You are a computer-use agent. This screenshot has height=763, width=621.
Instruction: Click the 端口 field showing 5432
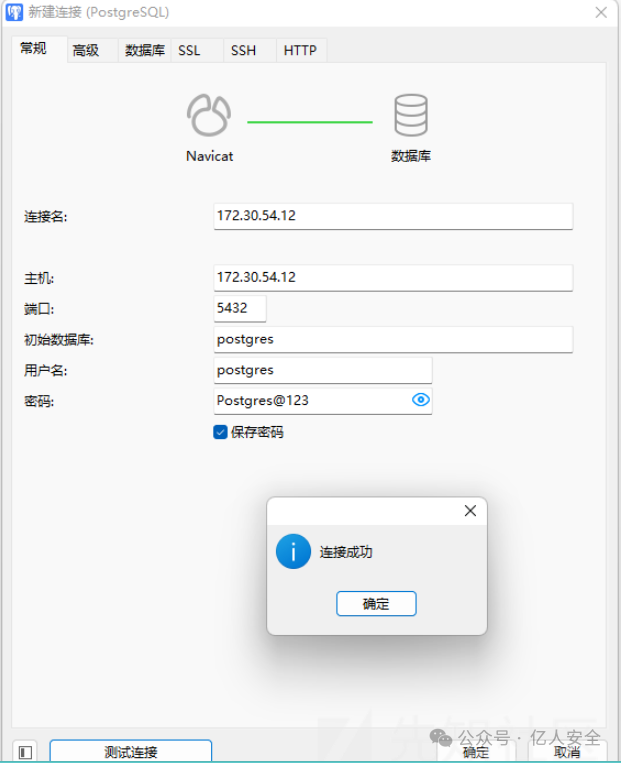pyautogui.click(x=240, y=309)
